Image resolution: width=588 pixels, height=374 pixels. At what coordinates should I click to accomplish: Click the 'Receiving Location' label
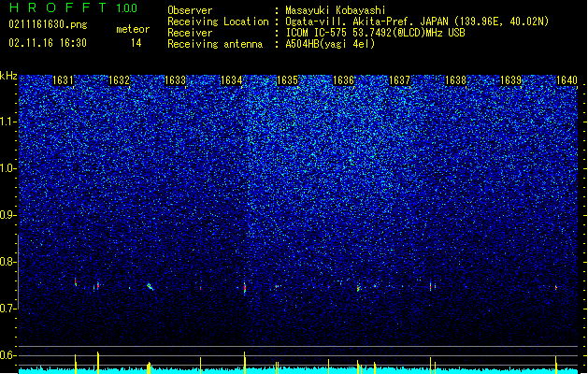pyautogui.click(x=218, y=22)
